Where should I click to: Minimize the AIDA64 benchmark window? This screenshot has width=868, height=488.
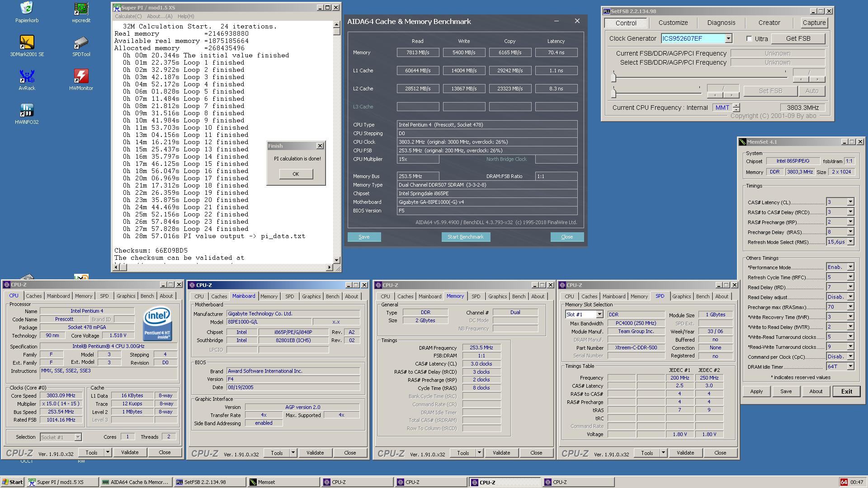(557, 21)
